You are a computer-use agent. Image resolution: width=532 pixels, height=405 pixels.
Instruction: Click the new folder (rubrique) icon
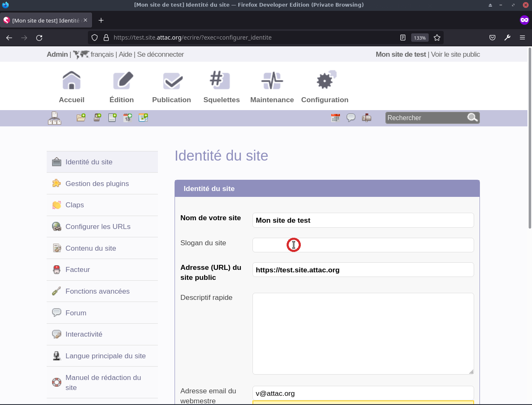coord(81,118)
